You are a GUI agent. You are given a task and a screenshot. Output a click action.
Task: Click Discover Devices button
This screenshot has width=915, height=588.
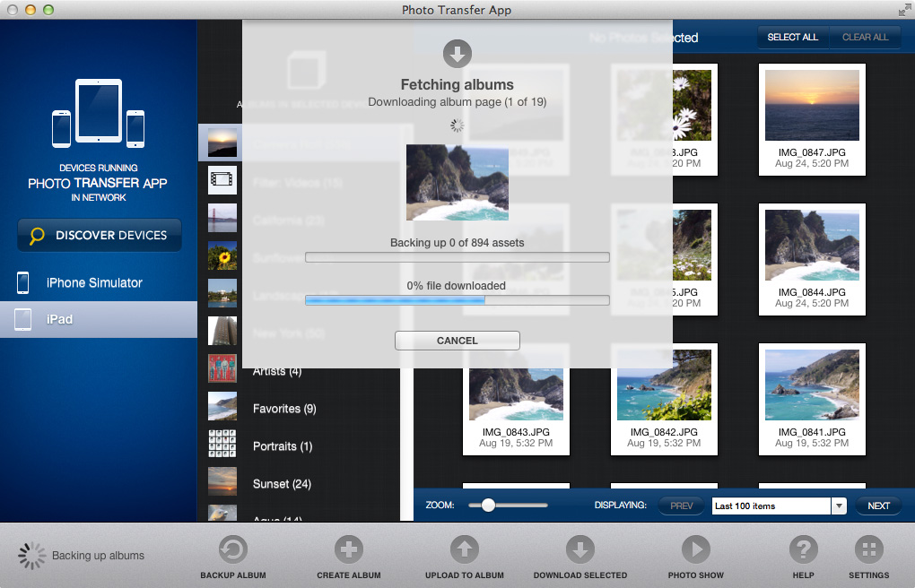(x=100, y=235)
